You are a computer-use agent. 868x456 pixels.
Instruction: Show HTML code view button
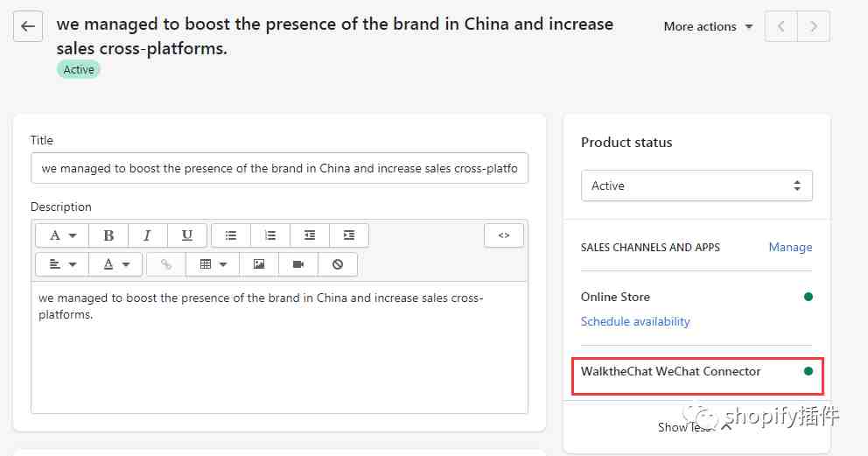(x=504, y=235)
